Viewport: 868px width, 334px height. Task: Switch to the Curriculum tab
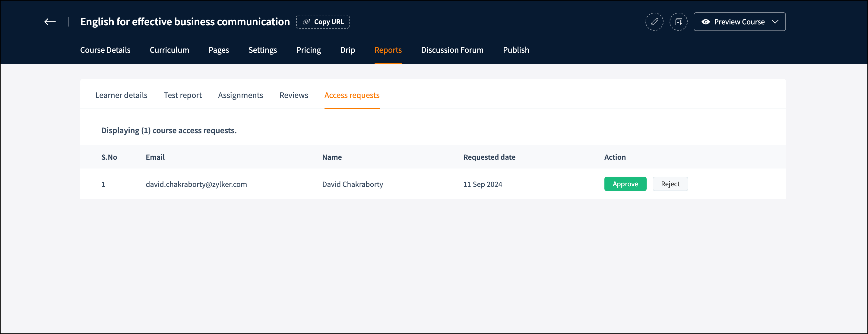[x=169, y=50]
